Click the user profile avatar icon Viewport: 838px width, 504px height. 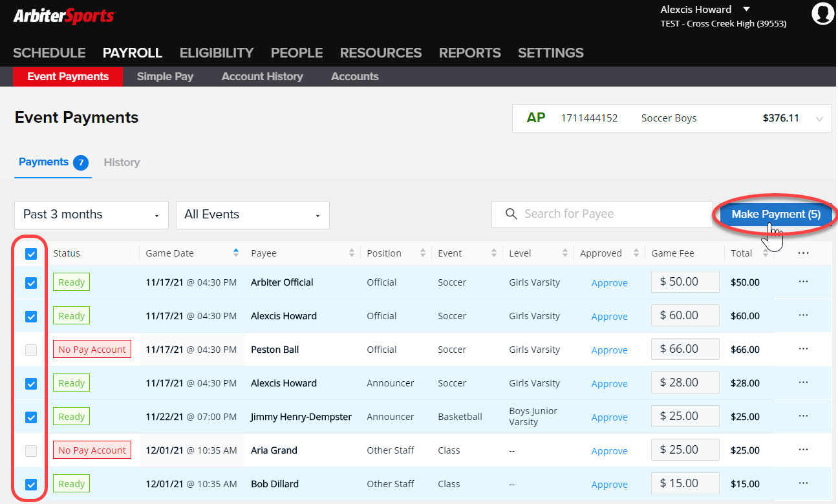(x=822, y=14)
